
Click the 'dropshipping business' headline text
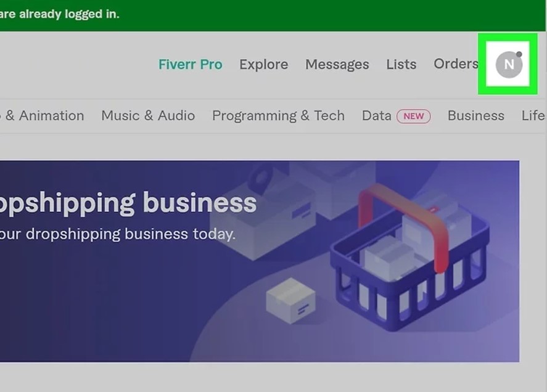(x=128, y=203)
